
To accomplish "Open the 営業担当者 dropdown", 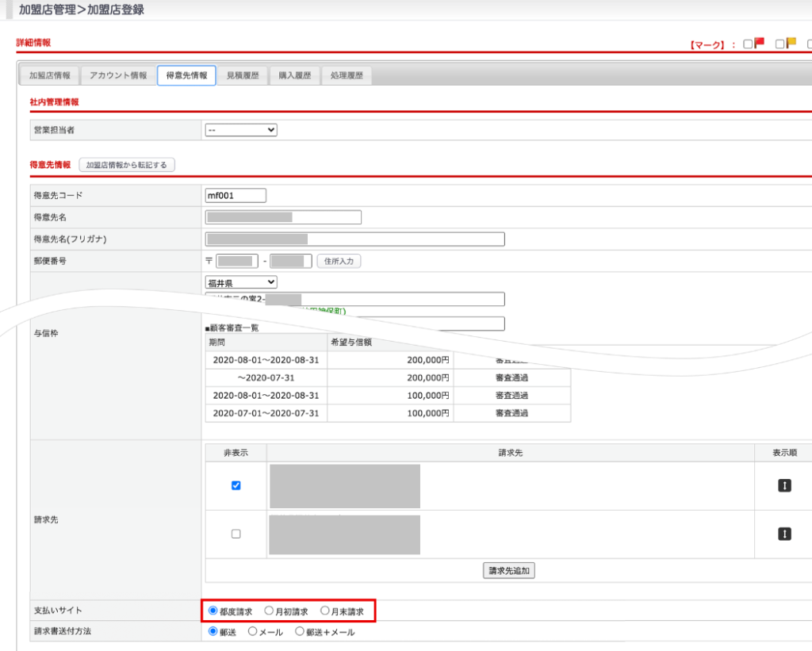I will click(x=241, y=130).
